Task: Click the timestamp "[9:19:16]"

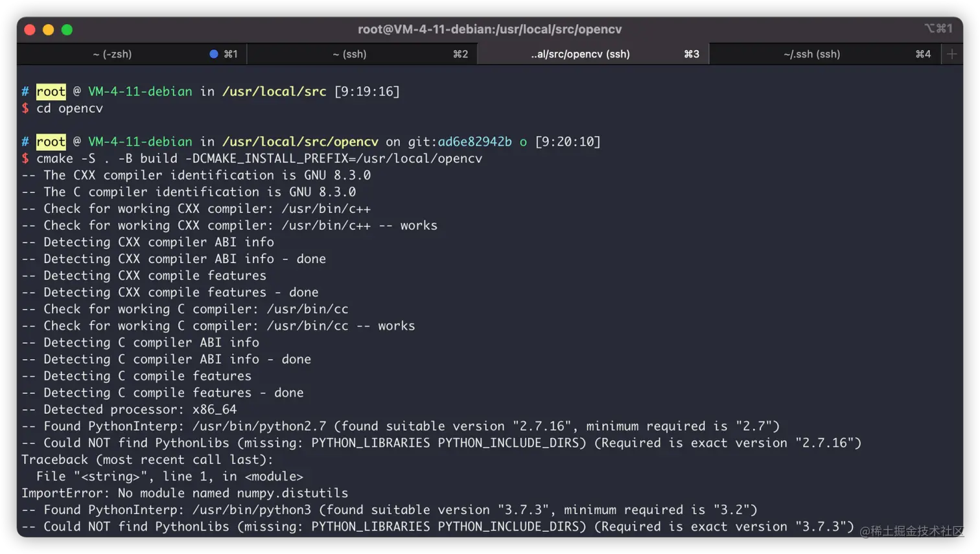Action: pos(367,91)
